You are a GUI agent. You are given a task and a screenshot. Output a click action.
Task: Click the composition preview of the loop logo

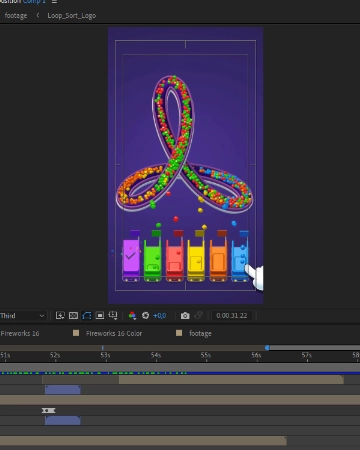point(185,165)
